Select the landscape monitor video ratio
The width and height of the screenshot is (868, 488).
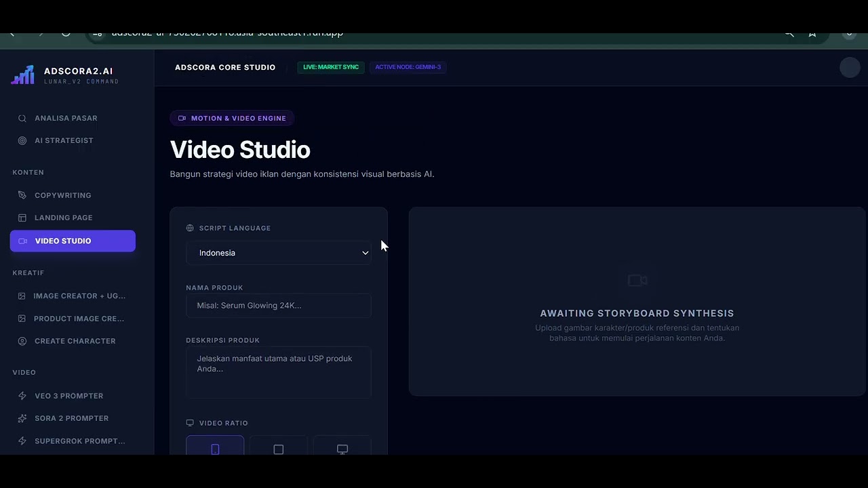click(x=342, y=446)
